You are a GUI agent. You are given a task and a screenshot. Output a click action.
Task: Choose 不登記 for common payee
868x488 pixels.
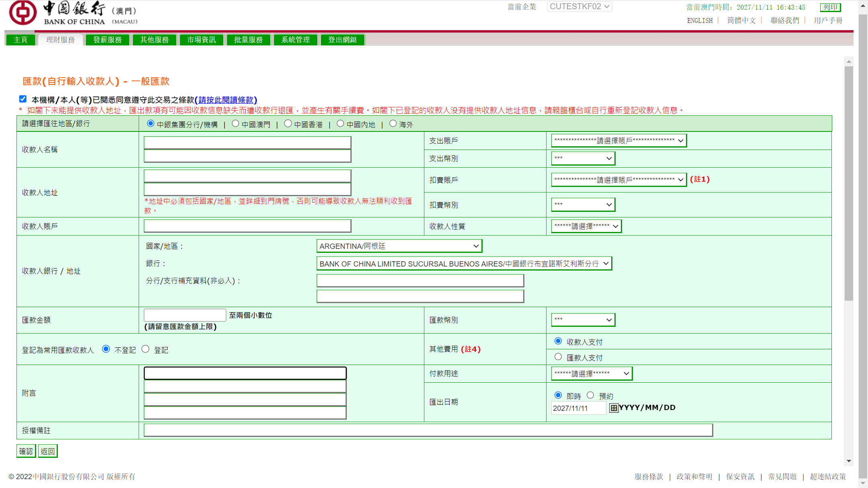coord(106,349)
